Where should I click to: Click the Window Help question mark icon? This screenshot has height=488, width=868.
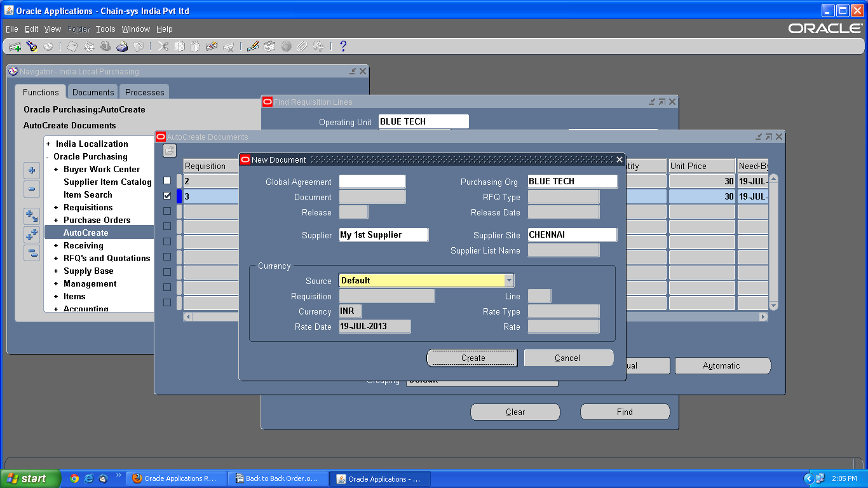pos(343,46)
